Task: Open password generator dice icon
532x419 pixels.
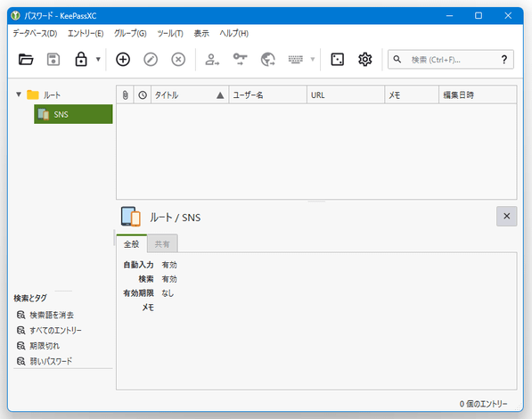Action: (337, 60)
